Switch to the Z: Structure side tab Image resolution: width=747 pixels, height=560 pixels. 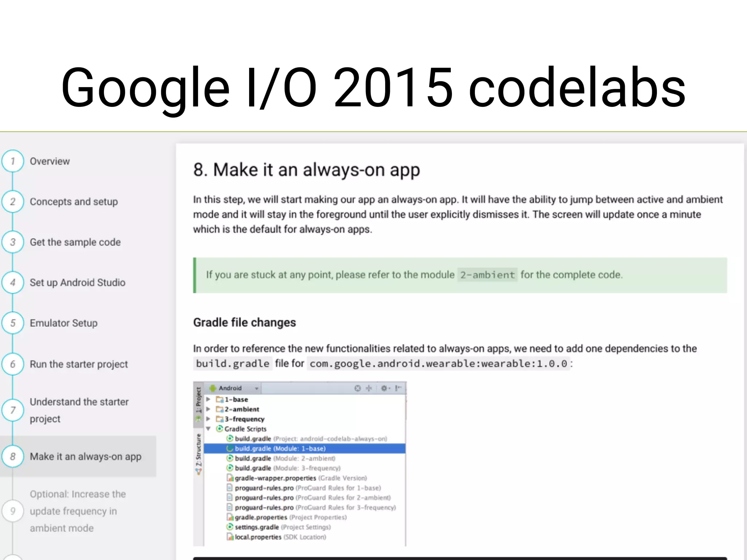click(x=198, y=454)
